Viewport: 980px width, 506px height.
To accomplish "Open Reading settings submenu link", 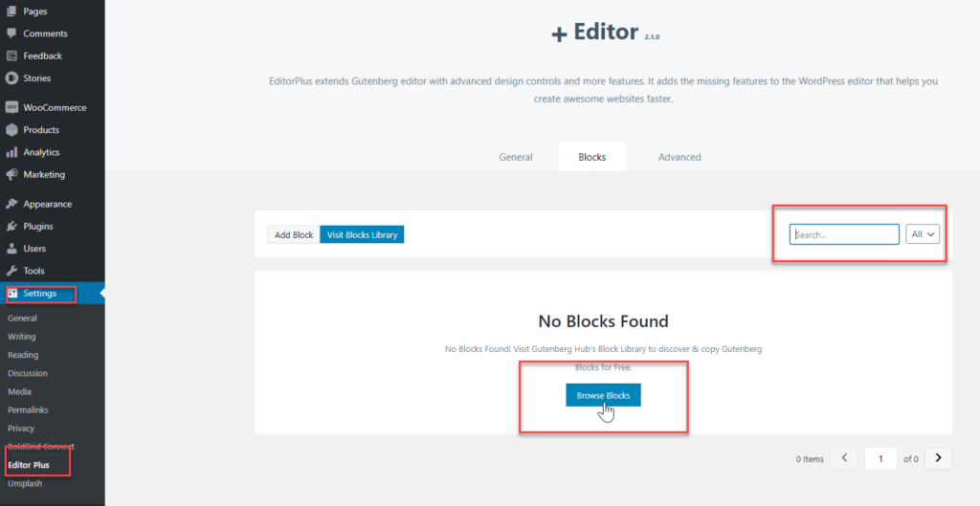I will point(23,355).
